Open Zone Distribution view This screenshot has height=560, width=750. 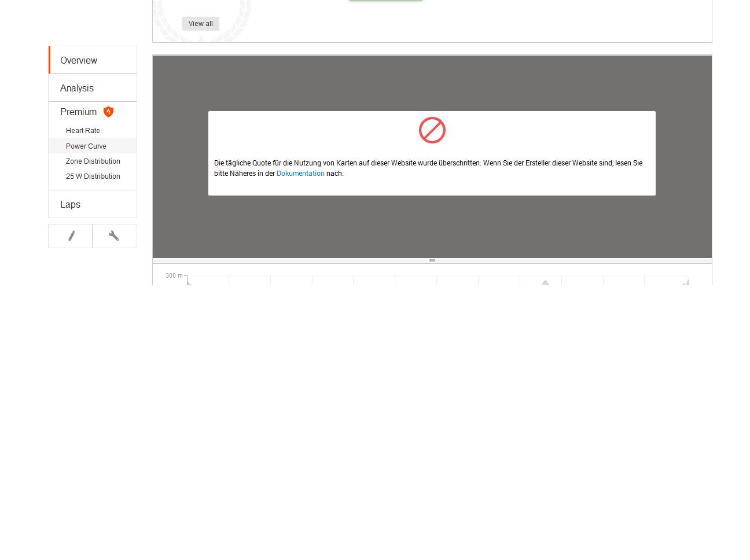93,161
